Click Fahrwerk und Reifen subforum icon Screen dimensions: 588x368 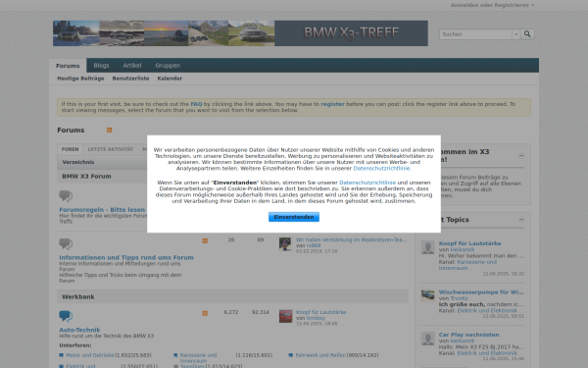(291, 355)
